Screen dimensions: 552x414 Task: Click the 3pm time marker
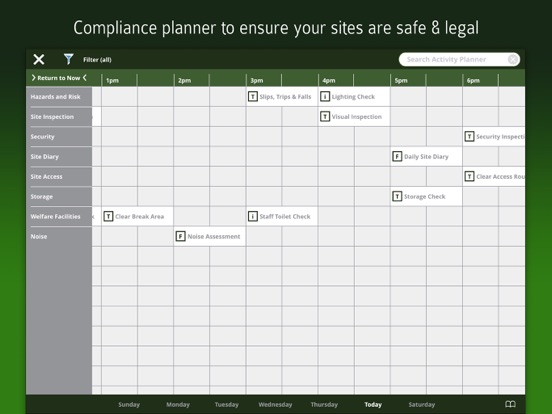tap(257, 80)
